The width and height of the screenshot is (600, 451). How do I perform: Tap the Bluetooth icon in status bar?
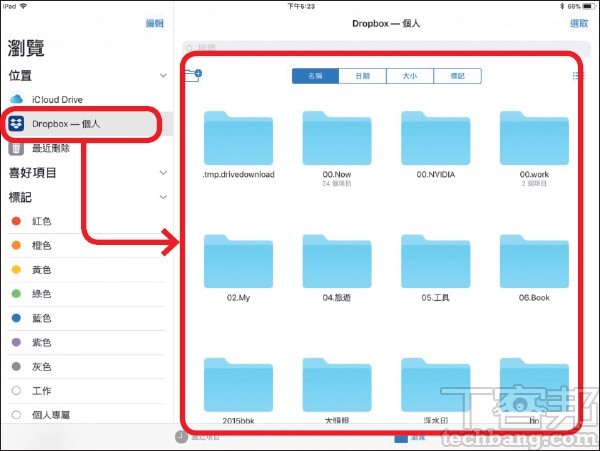[x=562, y=6]
